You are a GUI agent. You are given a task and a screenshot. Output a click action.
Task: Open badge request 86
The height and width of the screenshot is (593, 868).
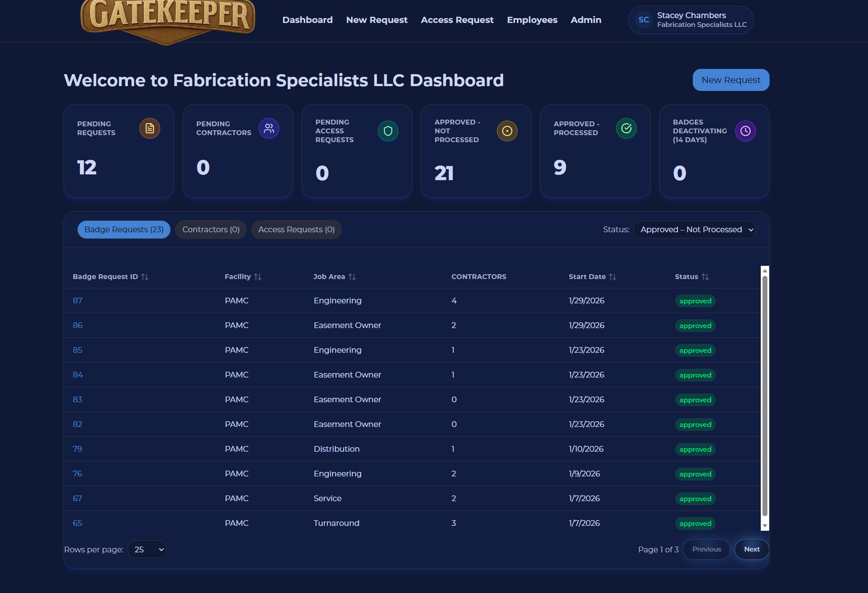pos(78,325)
